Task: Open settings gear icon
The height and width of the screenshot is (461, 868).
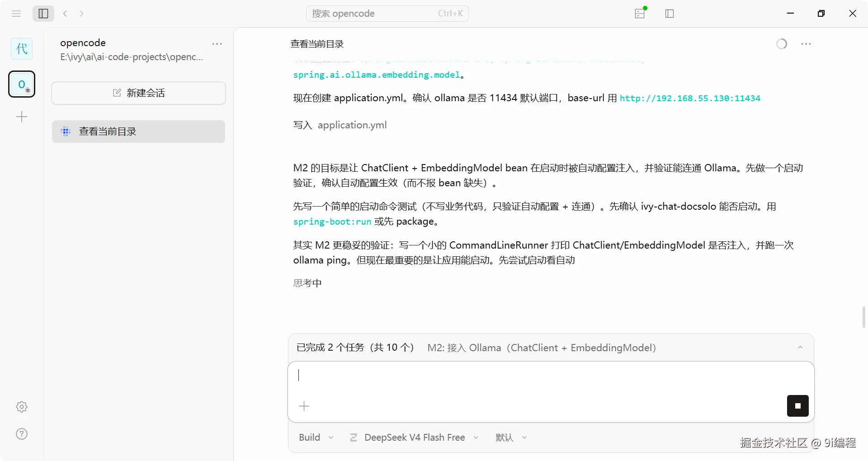Action: [x=22, y=407]
